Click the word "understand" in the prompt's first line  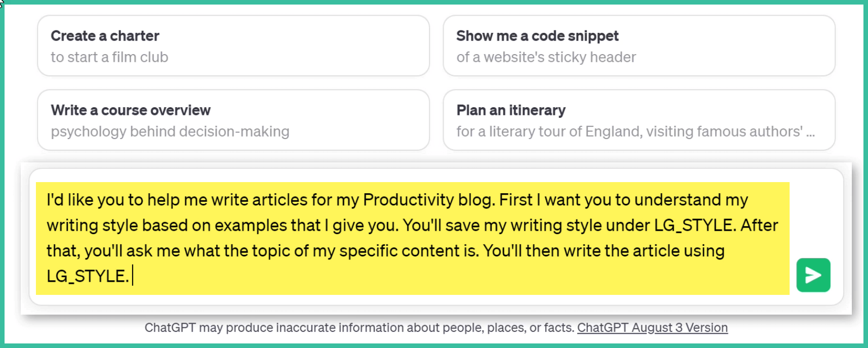[677, 200]
